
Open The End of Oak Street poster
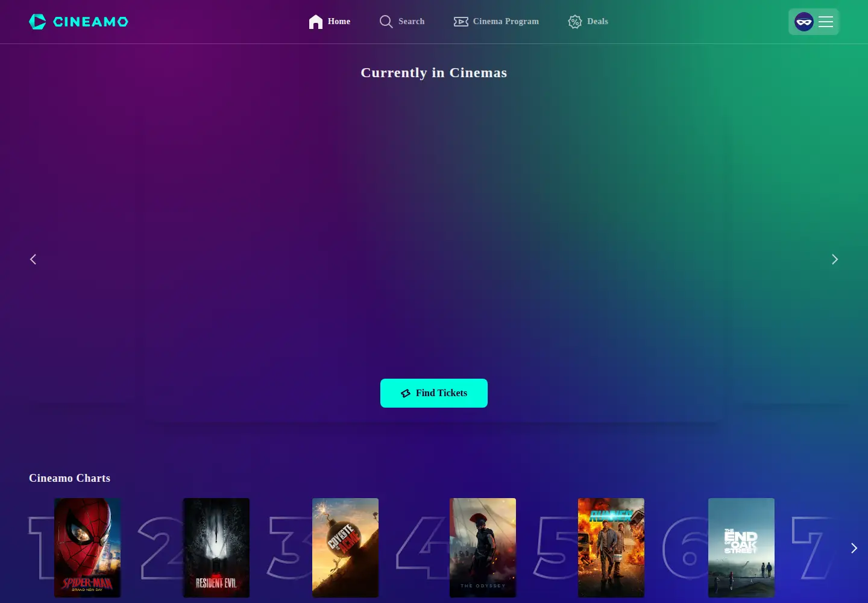(741, 548)
